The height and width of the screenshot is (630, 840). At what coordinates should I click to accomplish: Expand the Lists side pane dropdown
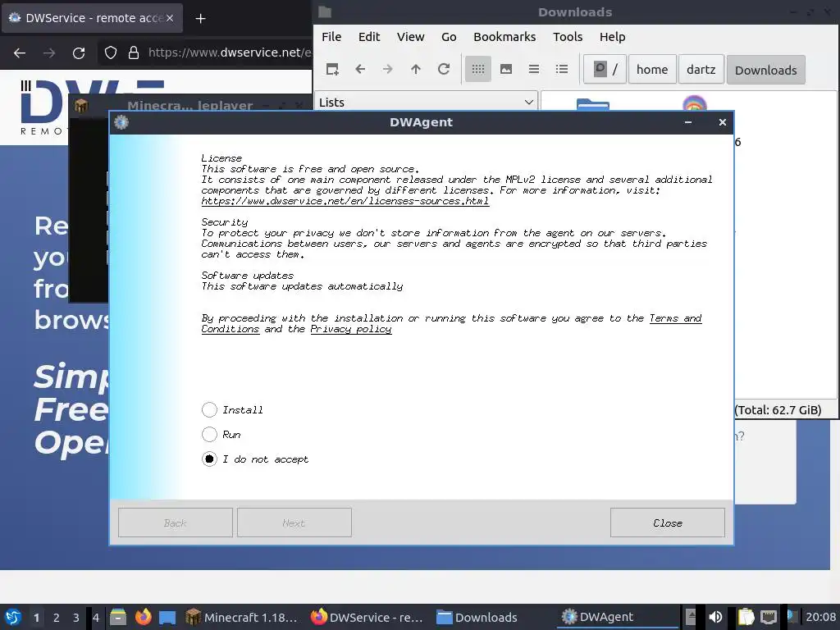tap(426, 103)
